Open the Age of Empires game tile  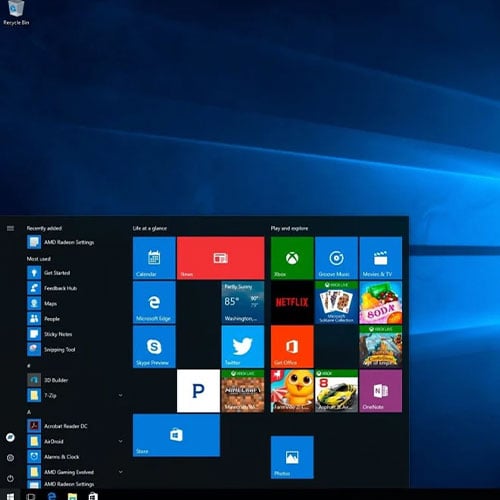click(381, 347)
